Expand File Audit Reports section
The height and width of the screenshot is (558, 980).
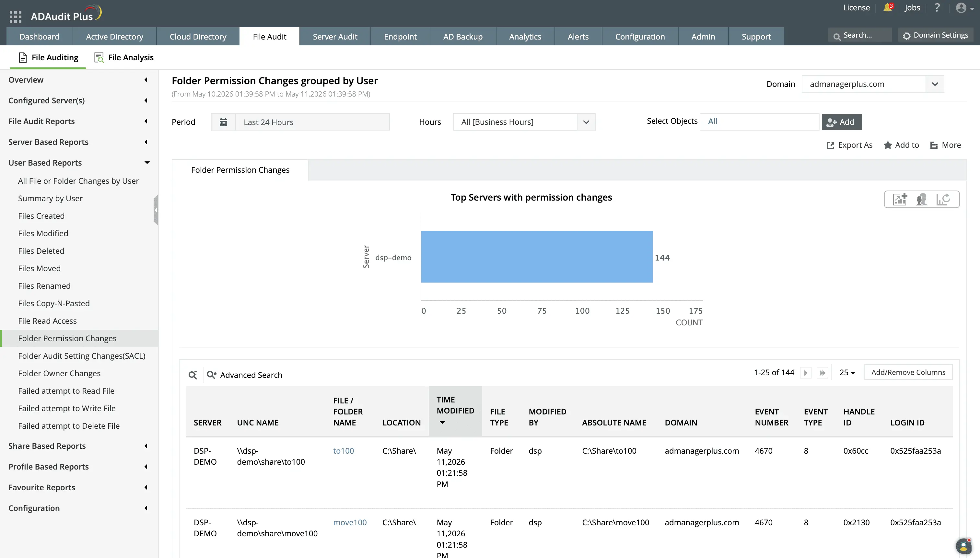coord(79,121)
